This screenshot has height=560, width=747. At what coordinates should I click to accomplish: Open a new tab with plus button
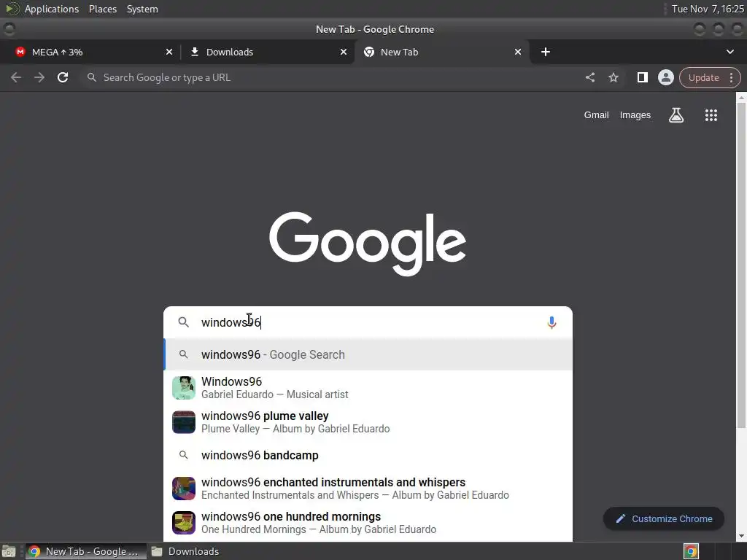546,52
